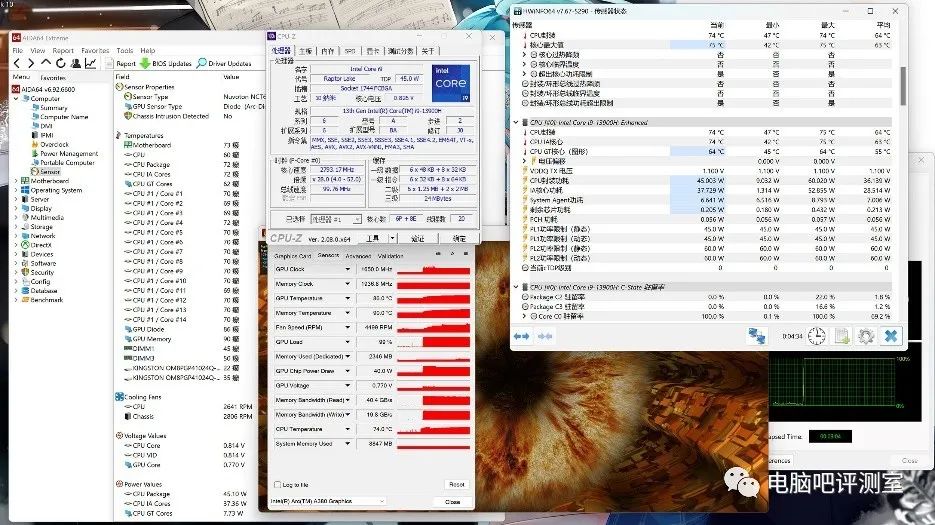Screen dimensions: 935x525
Task: Click HWiNFO collapse-columns grey arrows icon
Action: 544,336
